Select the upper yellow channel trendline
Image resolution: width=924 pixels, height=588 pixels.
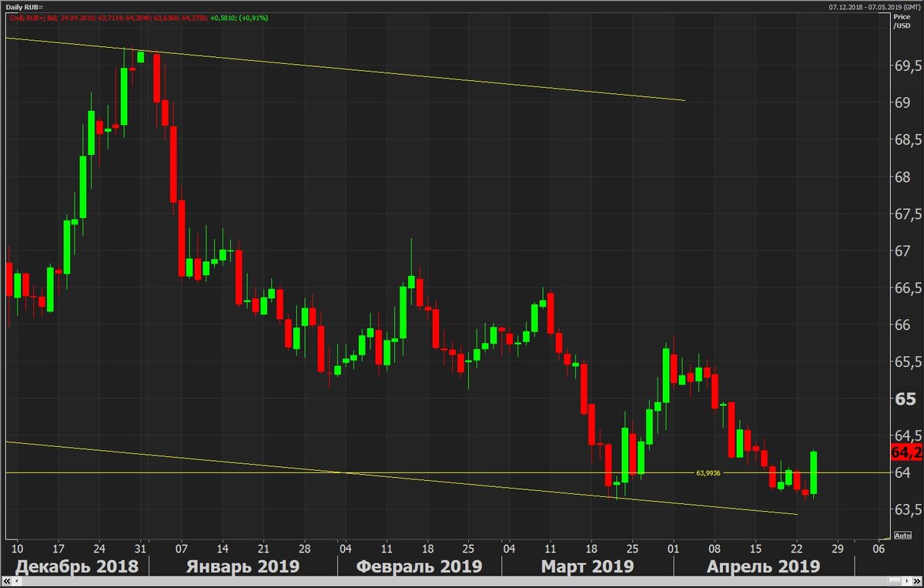pos(344,69)
